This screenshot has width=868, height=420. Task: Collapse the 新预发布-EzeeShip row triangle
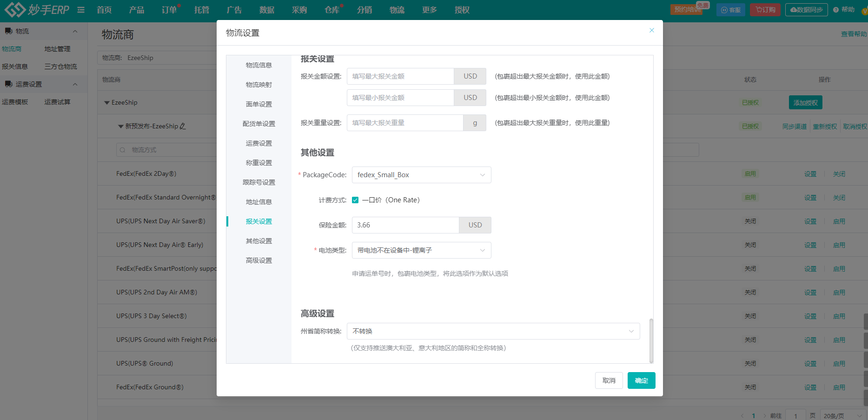(121, 127)
